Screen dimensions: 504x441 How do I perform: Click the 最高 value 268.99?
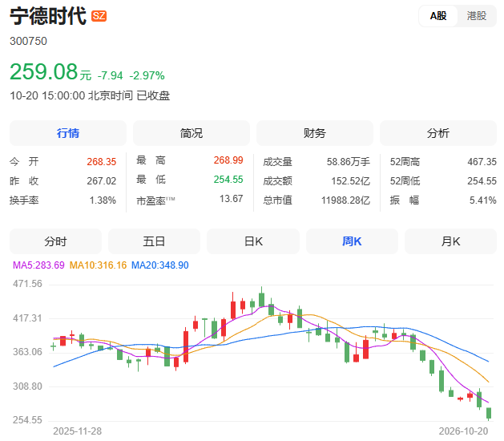(228, 160)
